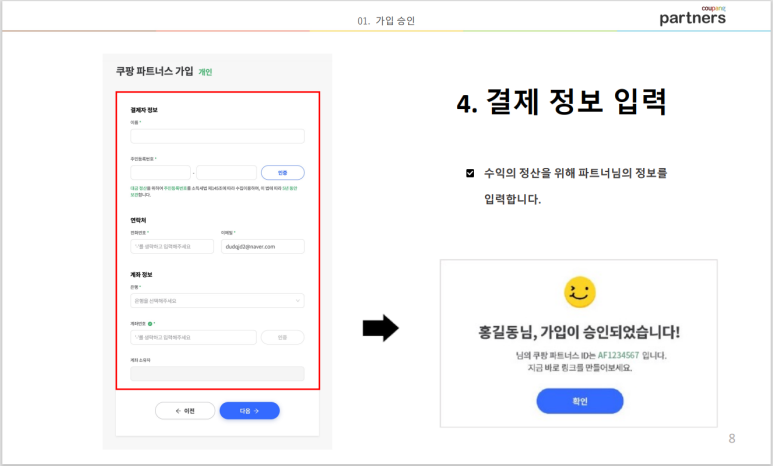Click the Coupang partners logo
Screen dimensions: 773x466
pyautogui.click(x=693, y=15)
